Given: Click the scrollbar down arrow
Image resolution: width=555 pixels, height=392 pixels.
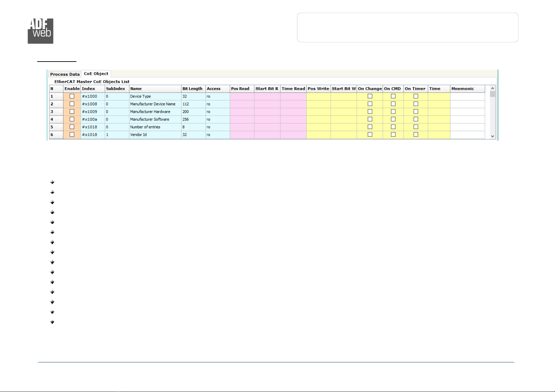Looking at the screenshot, I should (x=492, y=136).
